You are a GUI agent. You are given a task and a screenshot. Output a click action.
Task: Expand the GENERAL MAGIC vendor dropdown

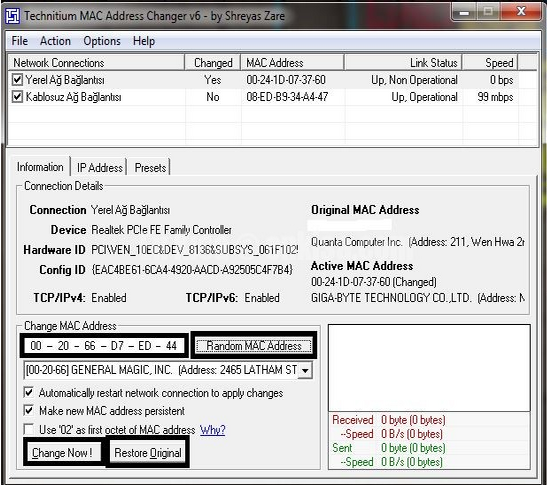pos(305,370)
